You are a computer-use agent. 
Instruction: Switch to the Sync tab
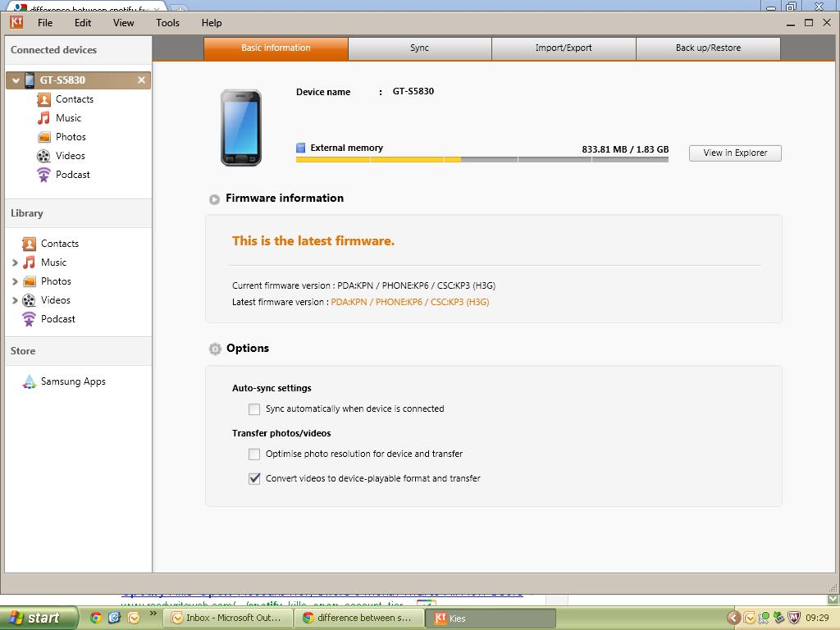click(x=419, y=48)
